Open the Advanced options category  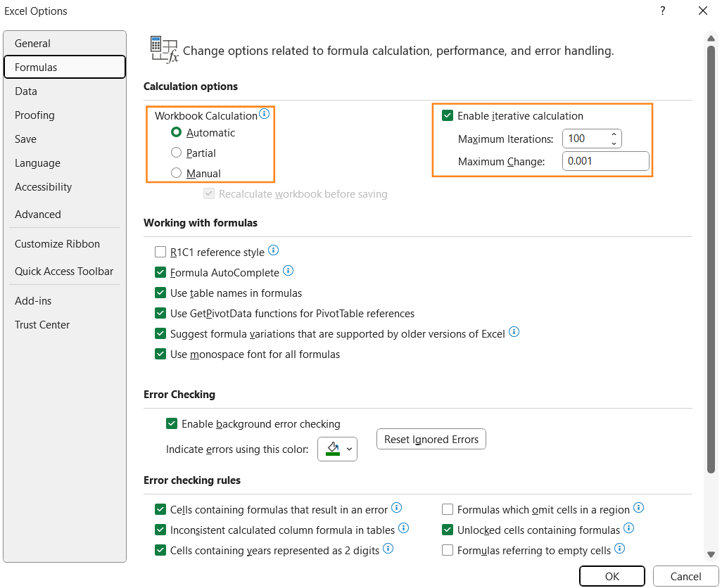[x=65, y=215]
